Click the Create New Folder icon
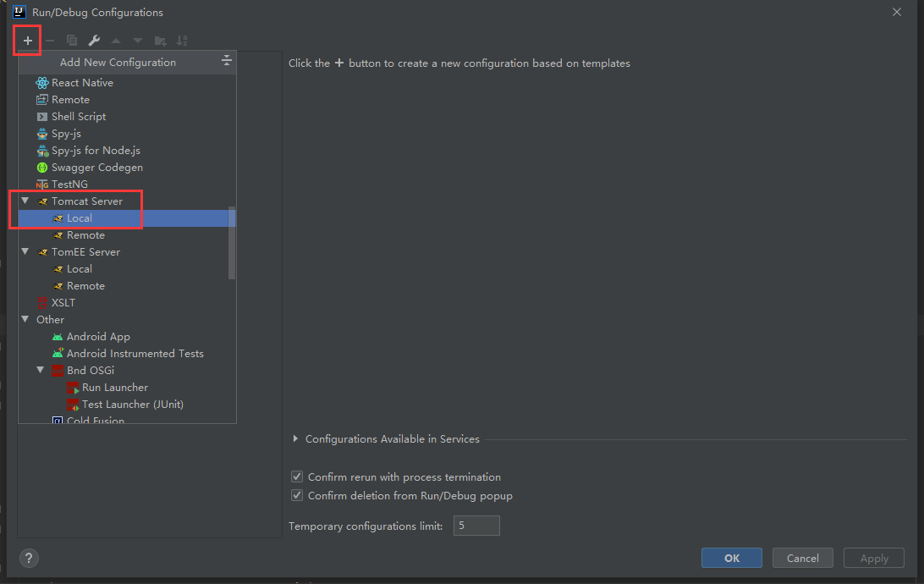This screenshot has width=924, height=584. [x=160, y=41]
